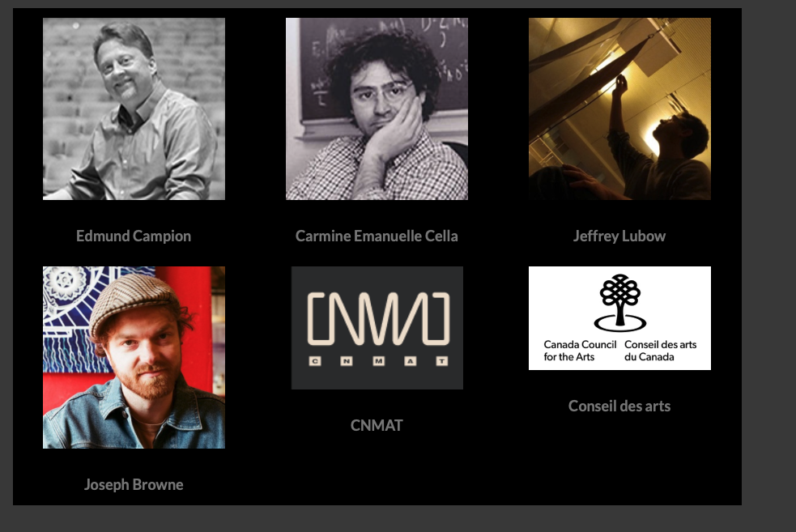
Task: Click the small C N M A T letter squares
Action: click(x=378, y=361)
